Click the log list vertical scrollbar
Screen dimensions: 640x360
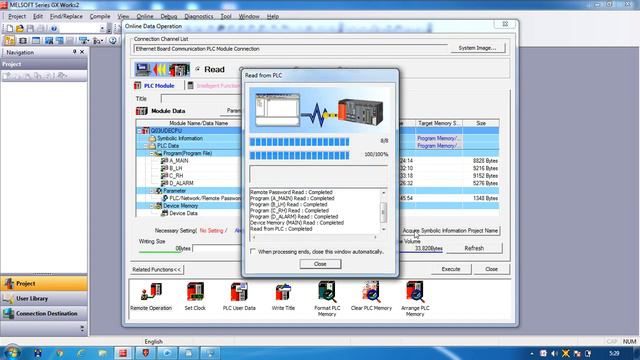[383, 211]
